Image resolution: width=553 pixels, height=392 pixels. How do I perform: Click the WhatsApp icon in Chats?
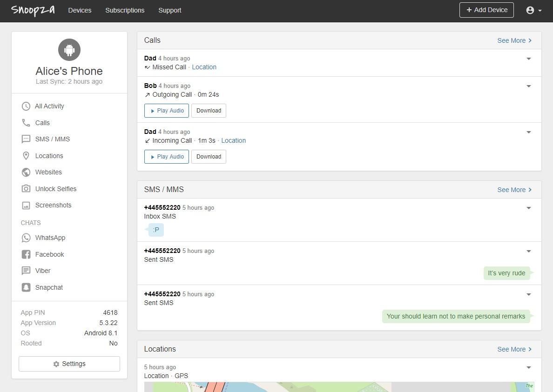click(26, 238)
